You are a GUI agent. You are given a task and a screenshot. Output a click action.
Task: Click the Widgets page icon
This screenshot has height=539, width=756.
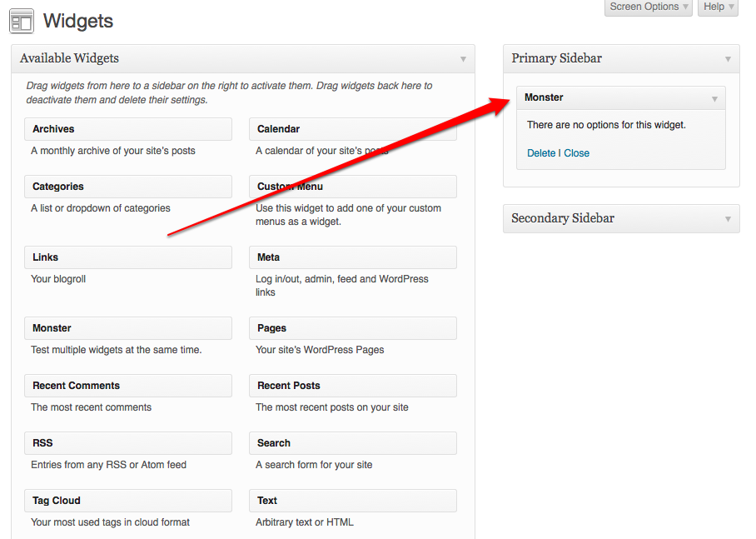(22, 21)
